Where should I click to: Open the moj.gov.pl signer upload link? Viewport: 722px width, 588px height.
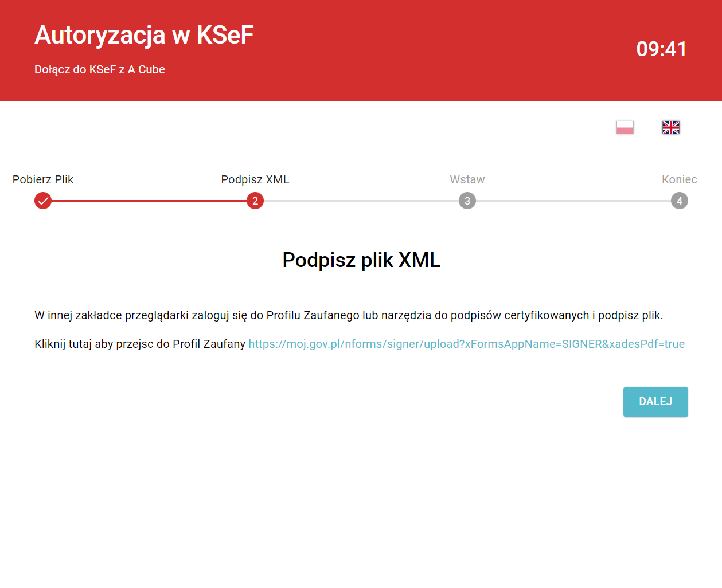tap(466, 344)
